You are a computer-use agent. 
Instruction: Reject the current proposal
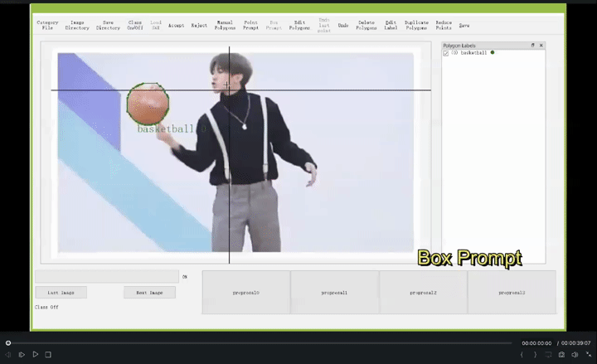click(x=199, y=26)
